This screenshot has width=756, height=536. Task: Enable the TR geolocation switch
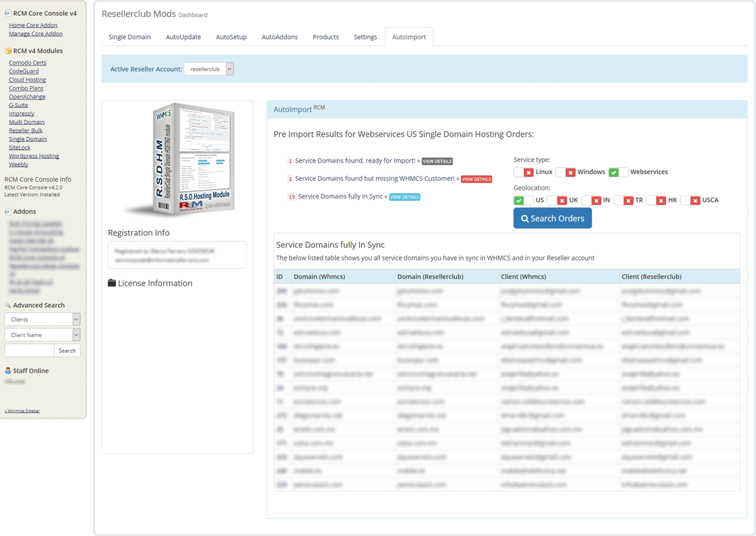click(624, 201)
